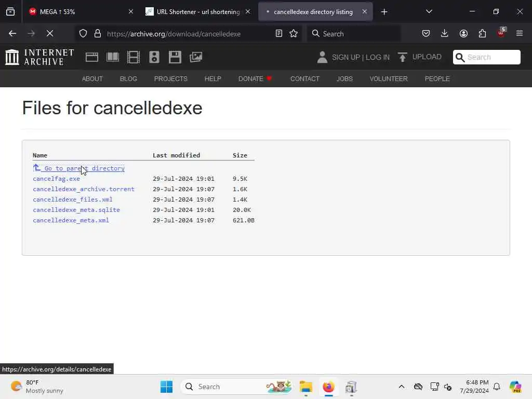This screenshot has width=532, height=399.
Task: Save page to Pocket
Action: [x=426, y=34]
